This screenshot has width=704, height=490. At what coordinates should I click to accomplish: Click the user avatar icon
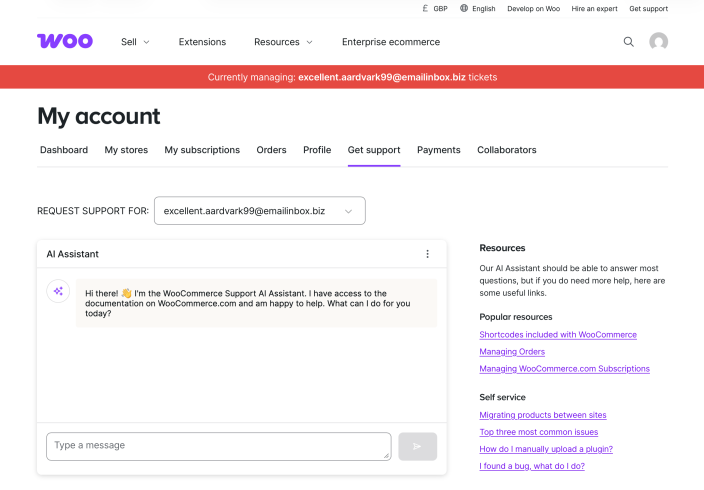coord(658,42)
